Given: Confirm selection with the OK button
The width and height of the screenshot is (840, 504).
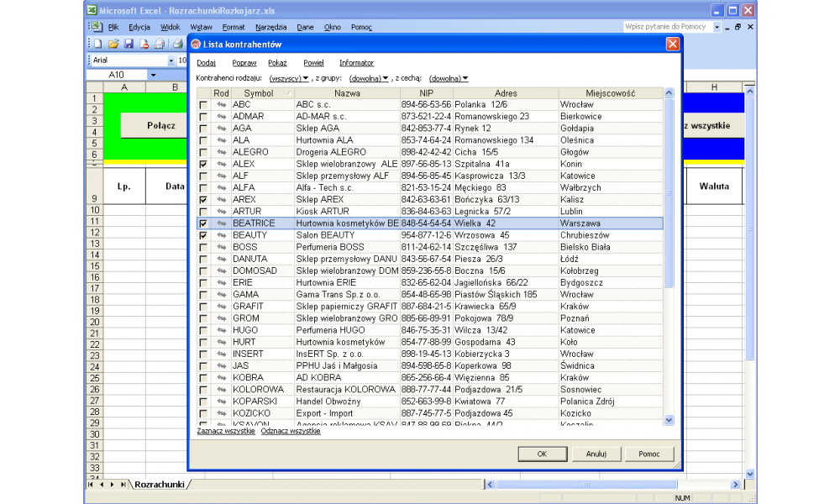Looking at the screenshot, I should click(542, 454).
